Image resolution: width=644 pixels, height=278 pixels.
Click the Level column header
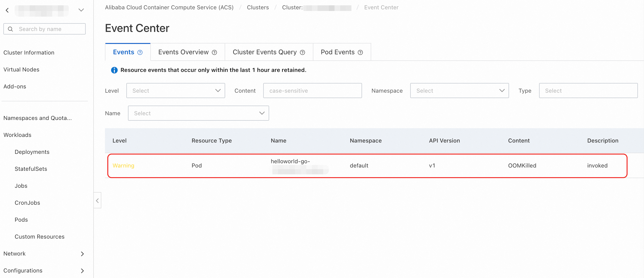point(120,141)
